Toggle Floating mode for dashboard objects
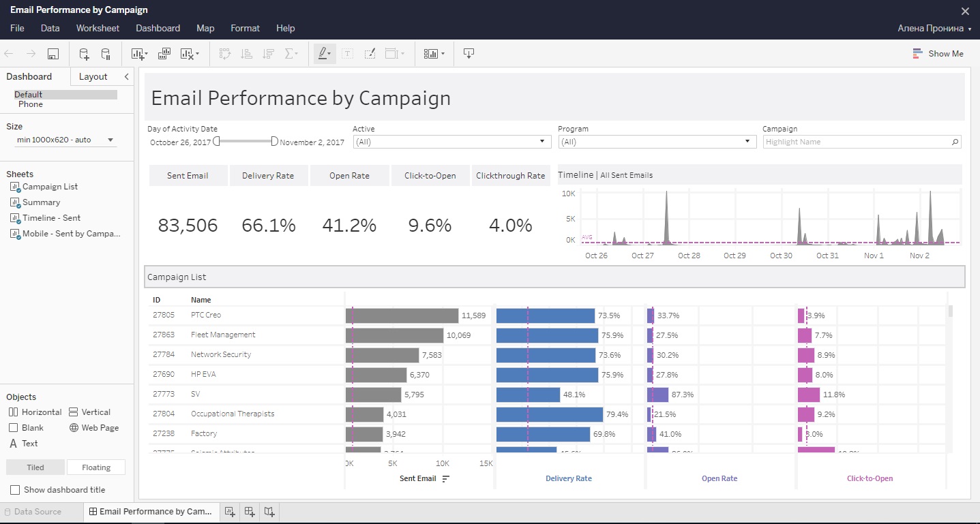 pos(95,467)
